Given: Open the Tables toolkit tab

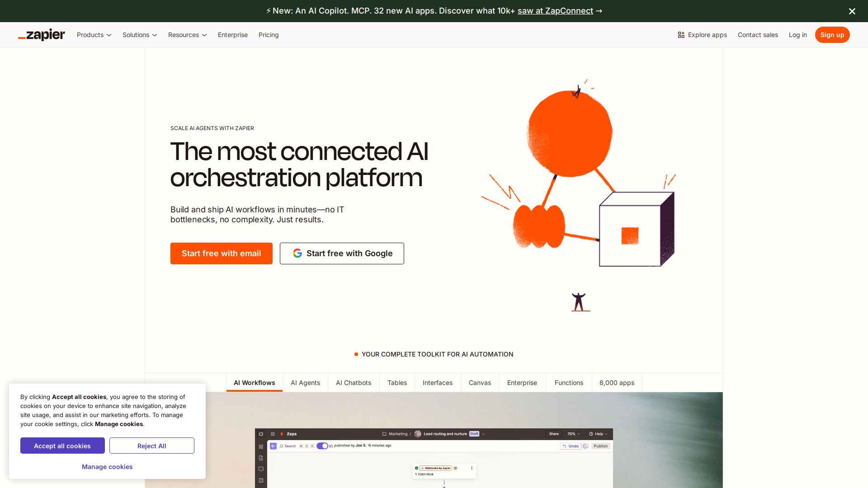Looking at the screenshot, I should point(397,383).
